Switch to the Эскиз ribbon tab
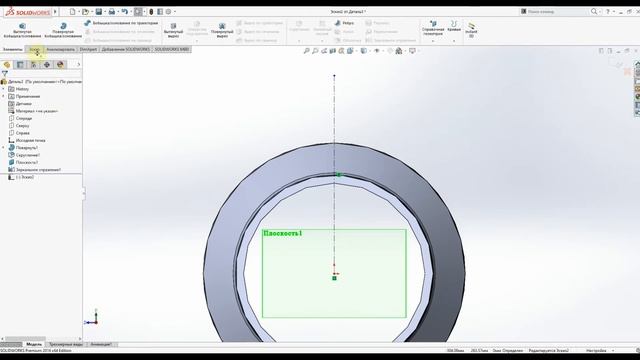Screen dimensions: 640x360 35,49
